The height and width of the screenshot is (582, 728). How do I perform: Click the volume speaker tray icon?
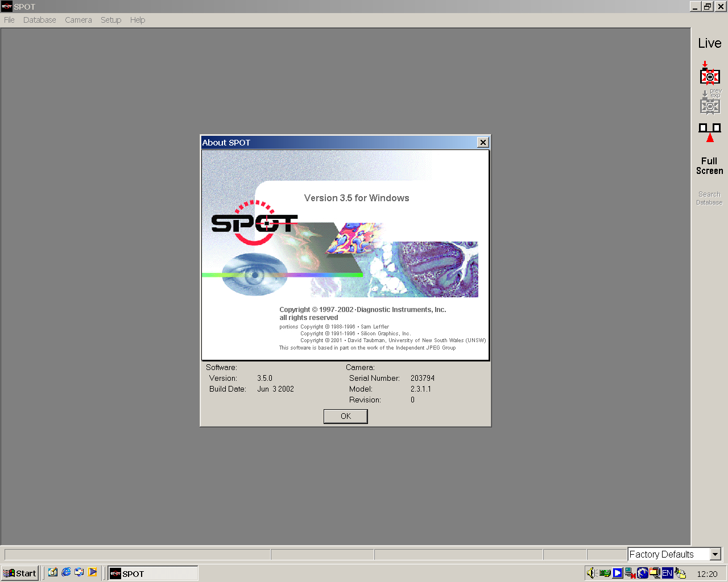(x=591, y=573)
